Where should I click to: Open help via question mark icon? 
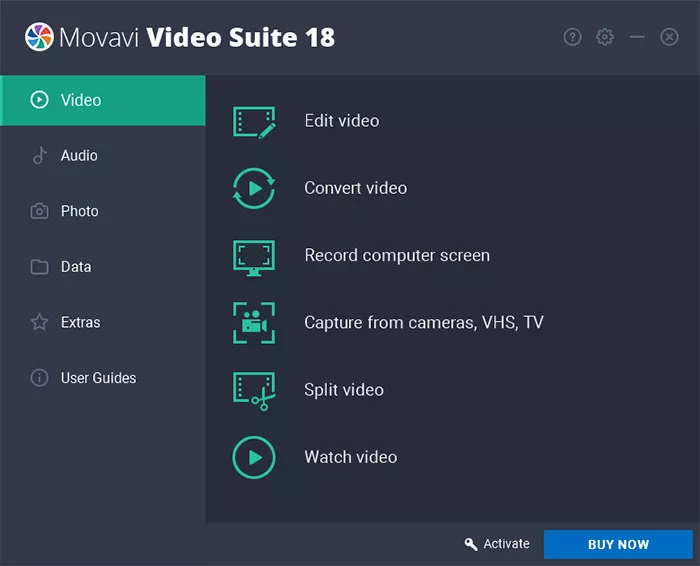pos(572,37)
